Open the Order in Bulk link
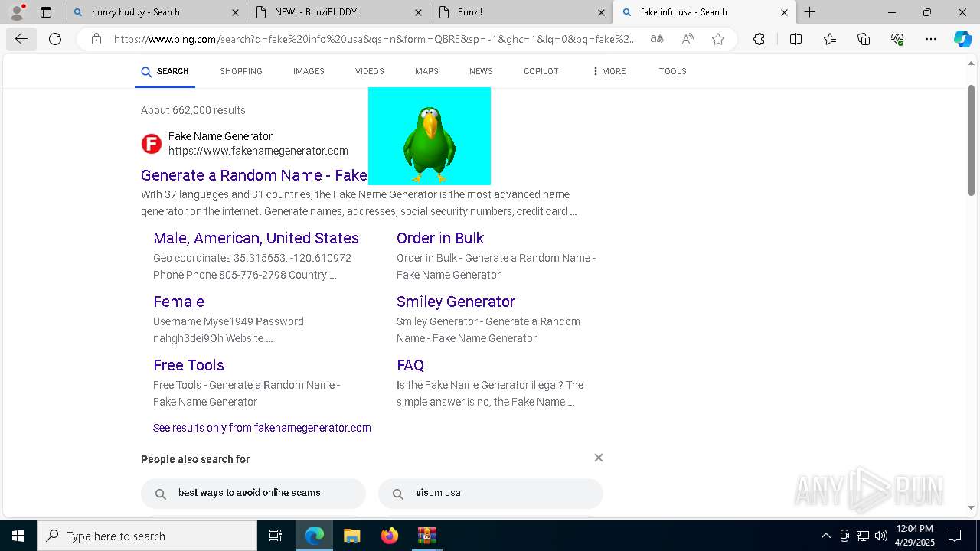Image resolution: width=980 pixels, height=551 pixels. tap(440, 238)
